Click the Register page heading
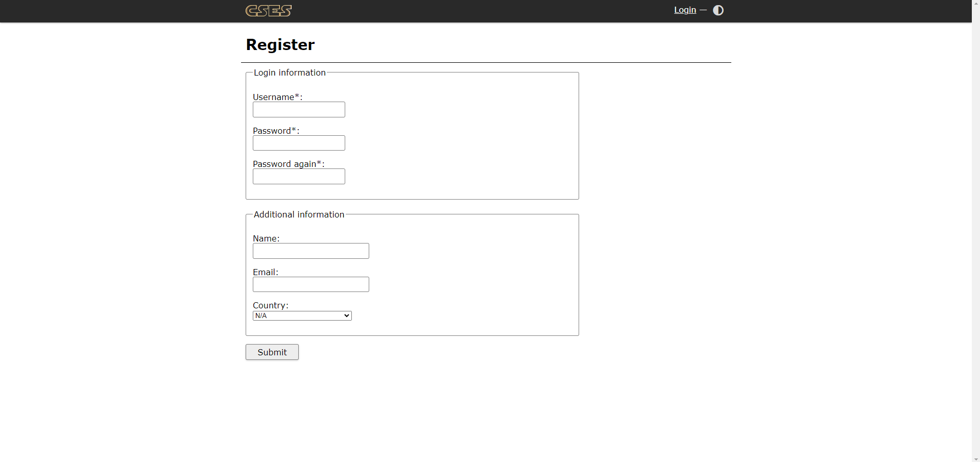980x462 pixels. [x=280, y=45]
